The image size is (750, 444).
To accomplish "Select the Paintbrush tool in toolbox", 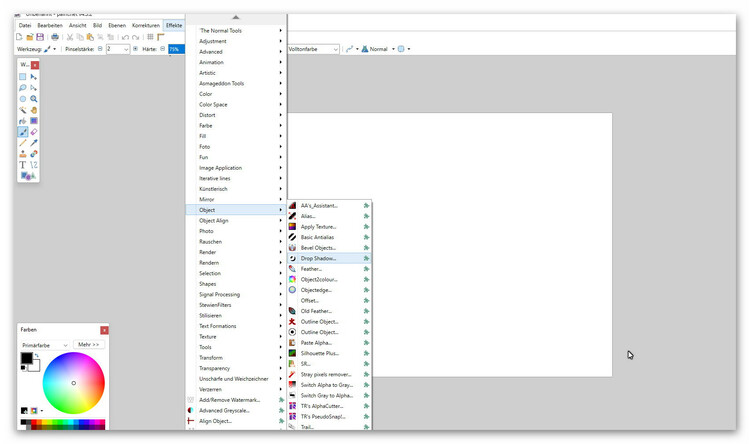I will coord(22,132).
